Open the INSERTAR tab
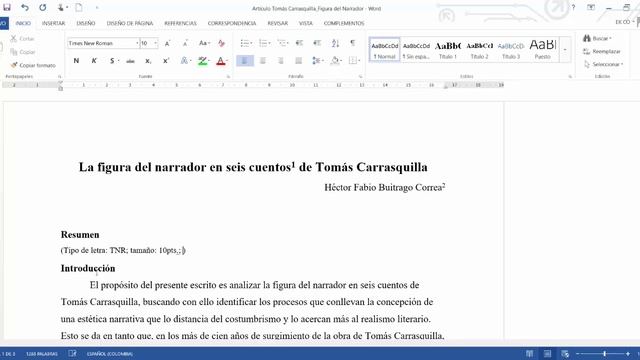Image resolution: width=640 pixels, height=360 pixels. tap(53, 23)
